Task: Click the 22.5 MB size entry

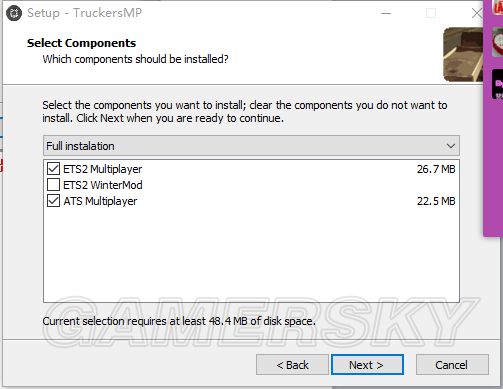Action: [436, 201]
